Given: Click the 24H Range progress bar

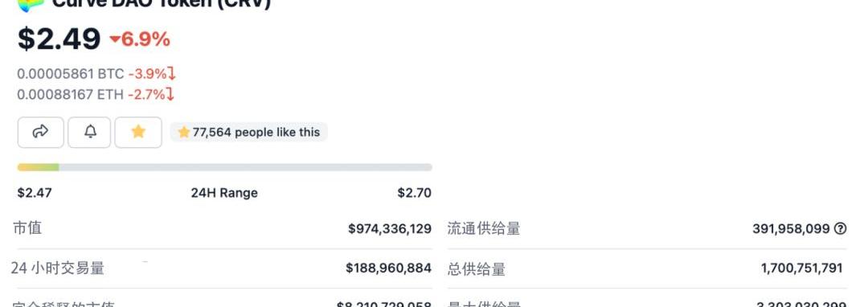Looking at the screenshot, I should click(225, 167).
